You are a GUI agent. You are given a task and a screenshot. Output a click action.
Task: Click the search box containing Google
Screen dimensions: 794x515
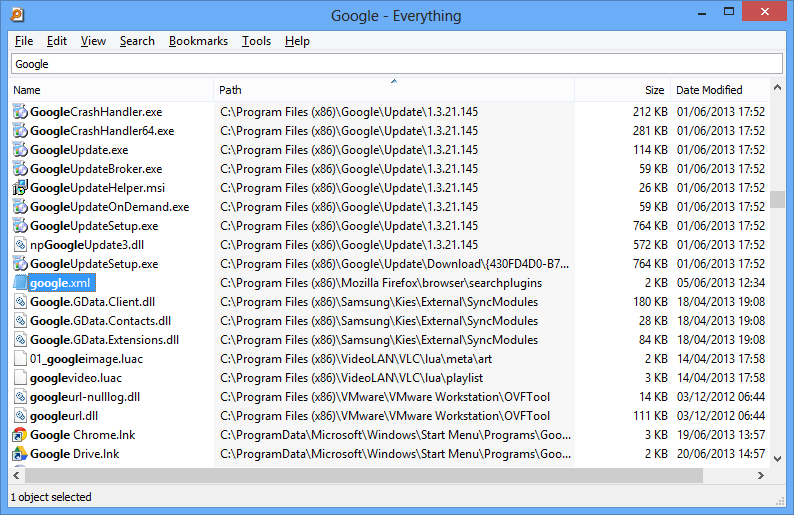pyautogui.click(x=396, y=64)
